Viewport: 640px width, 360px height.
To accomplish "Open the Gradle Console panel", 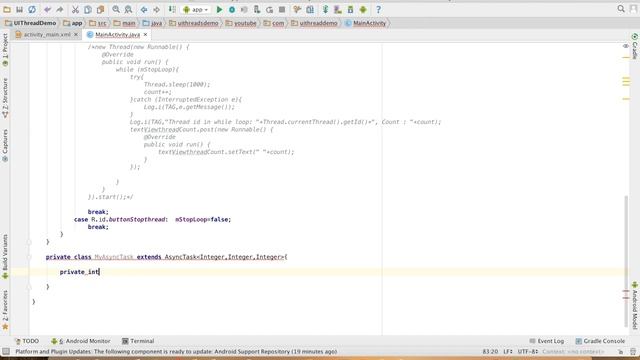I will 600,341.
